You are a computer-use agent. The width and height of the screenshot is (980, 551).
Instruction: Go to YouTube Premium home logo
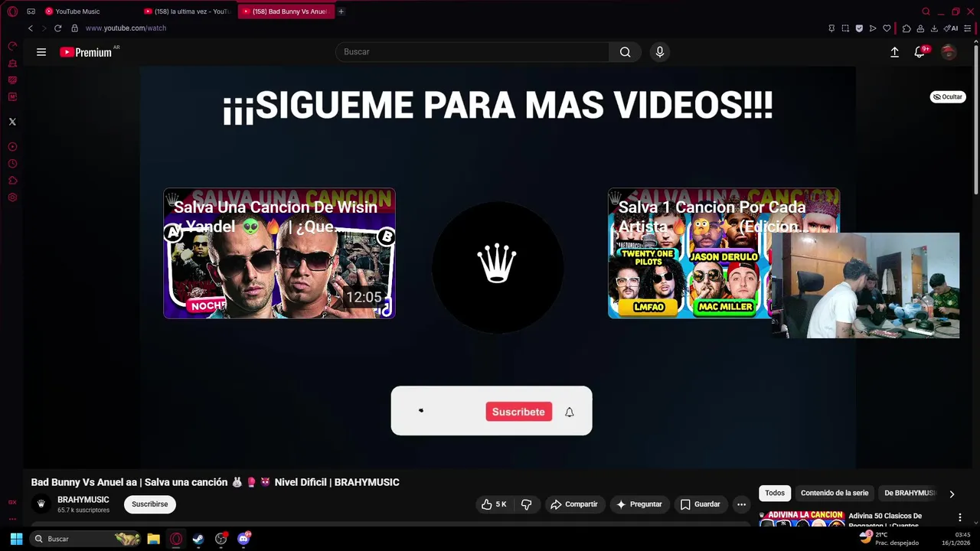86,52
